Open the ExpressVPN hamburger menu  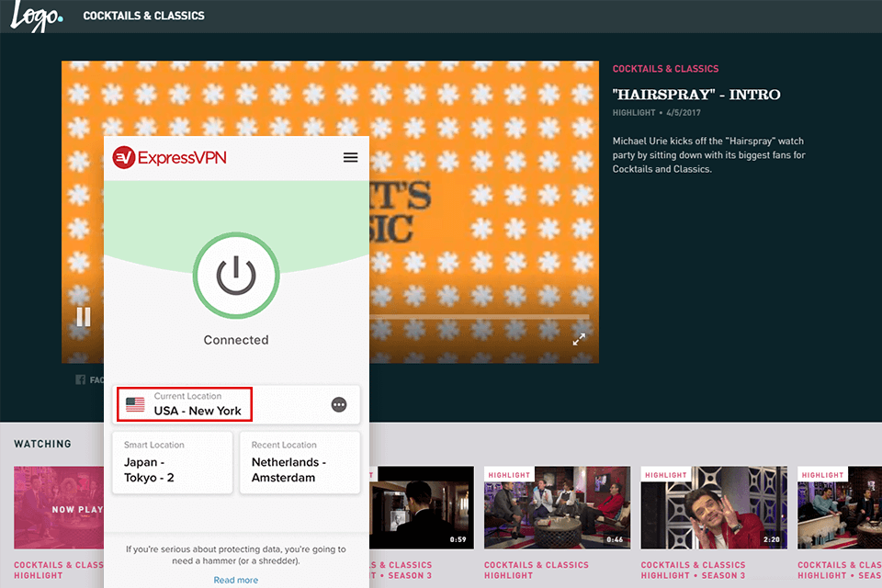350,157
